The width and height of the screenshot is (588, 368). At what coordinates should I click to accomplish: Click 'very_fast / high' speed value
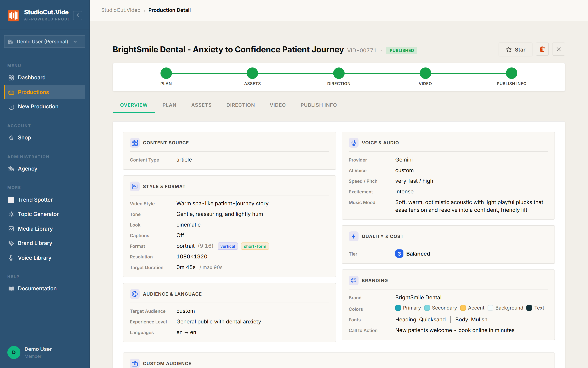(414, 181)
